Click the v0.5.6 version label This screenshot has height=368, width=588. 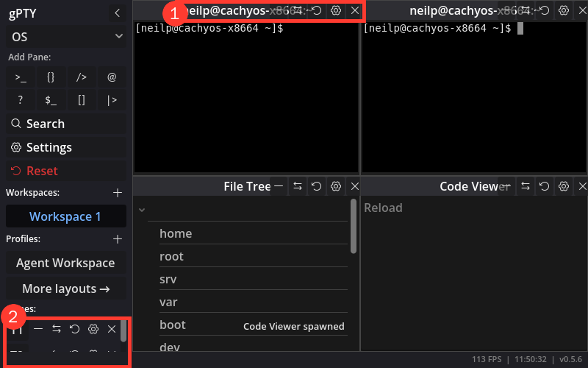coord(571,359)
